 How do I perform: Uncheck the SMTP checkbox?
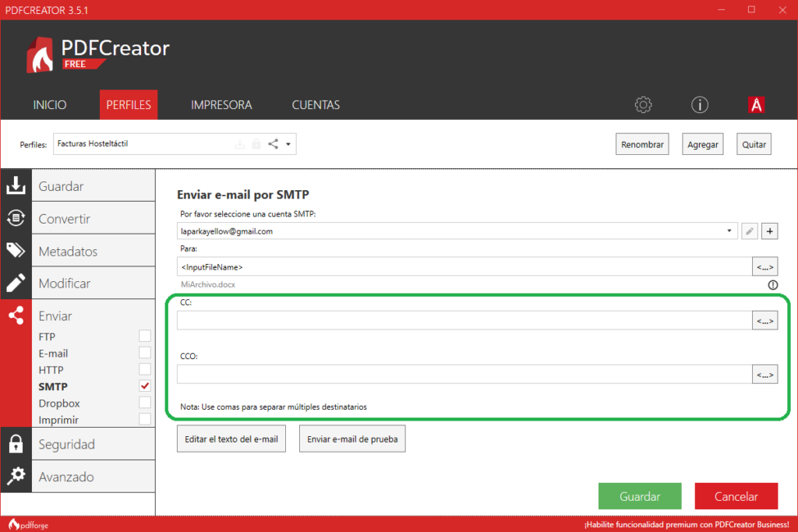coord(144,386)
